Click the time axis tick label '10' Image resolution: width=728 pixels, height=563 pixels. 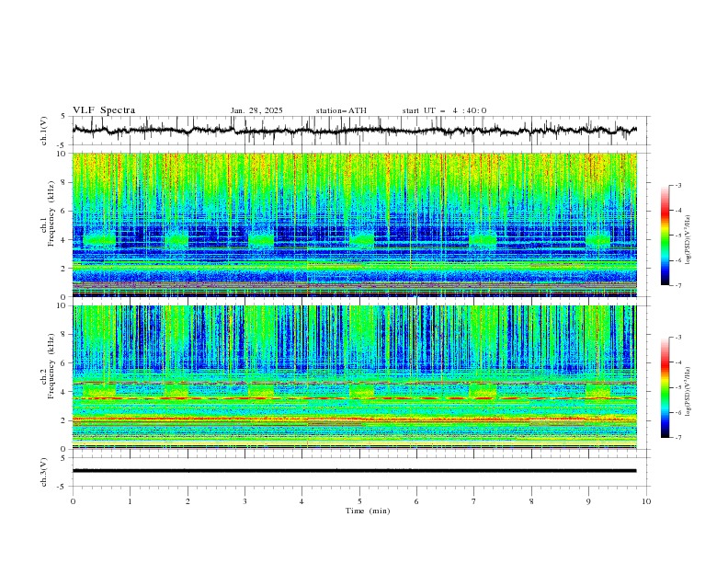[x=646, y=501]
